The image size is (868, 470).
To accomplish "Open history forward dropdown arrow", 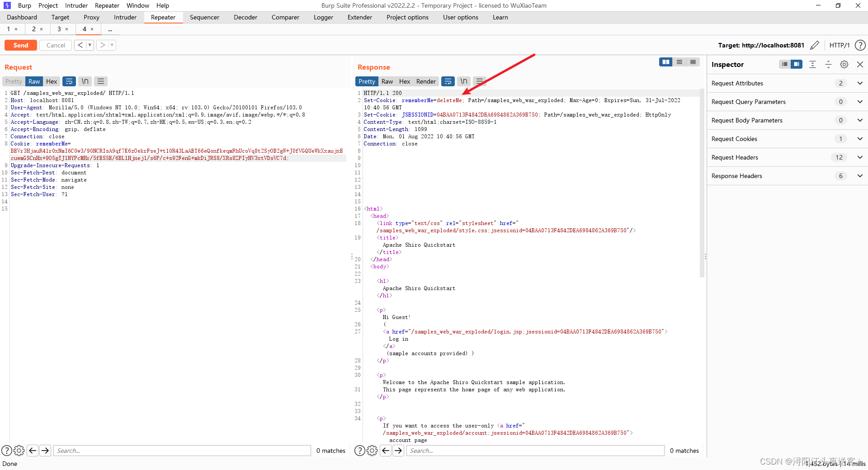I will tap(112, 45).
